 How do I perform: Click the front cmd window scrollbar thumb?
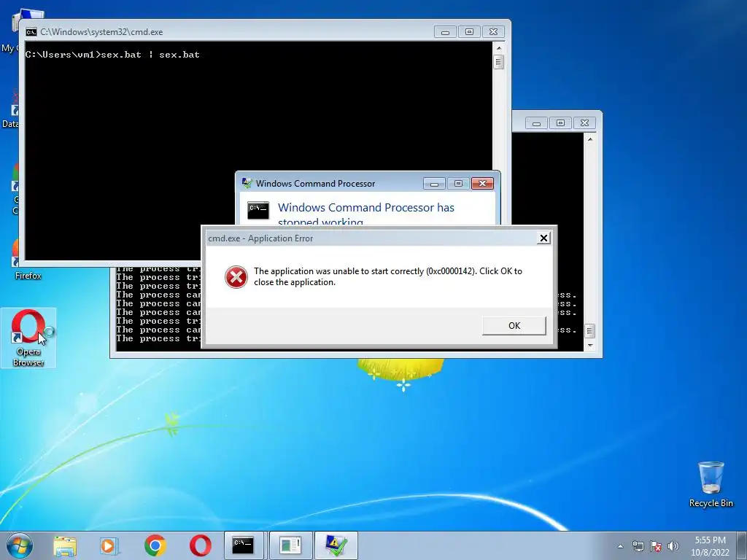(499, 62)
